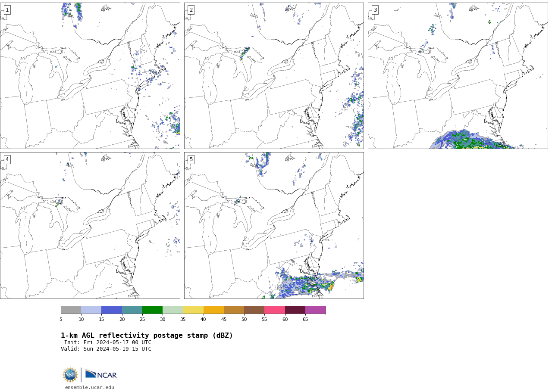The width and height of the screenshot is (552, 392).
Task: Click the purple 65+ dBZ swatch
Action: [315, 310]
